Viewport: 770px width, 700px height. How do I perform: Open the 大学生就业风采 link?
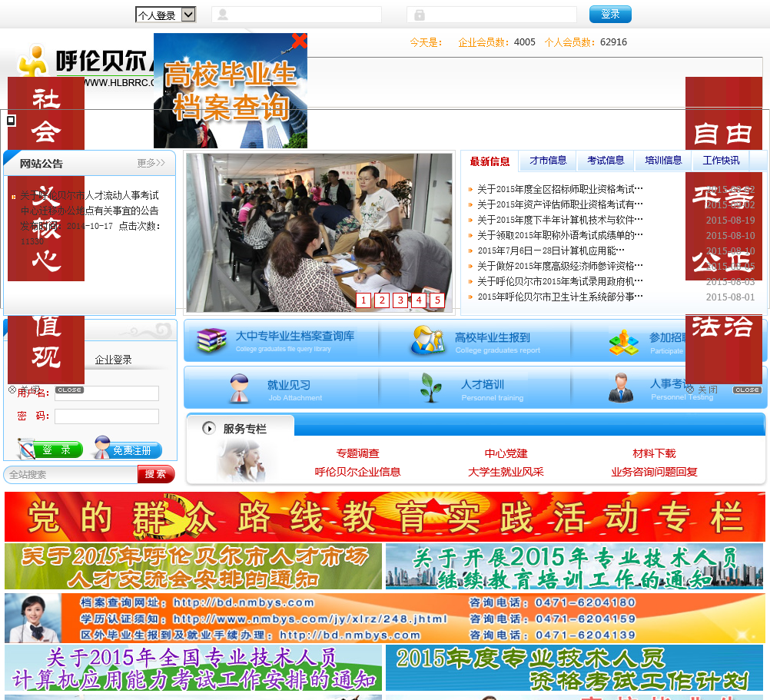(506, 472)
